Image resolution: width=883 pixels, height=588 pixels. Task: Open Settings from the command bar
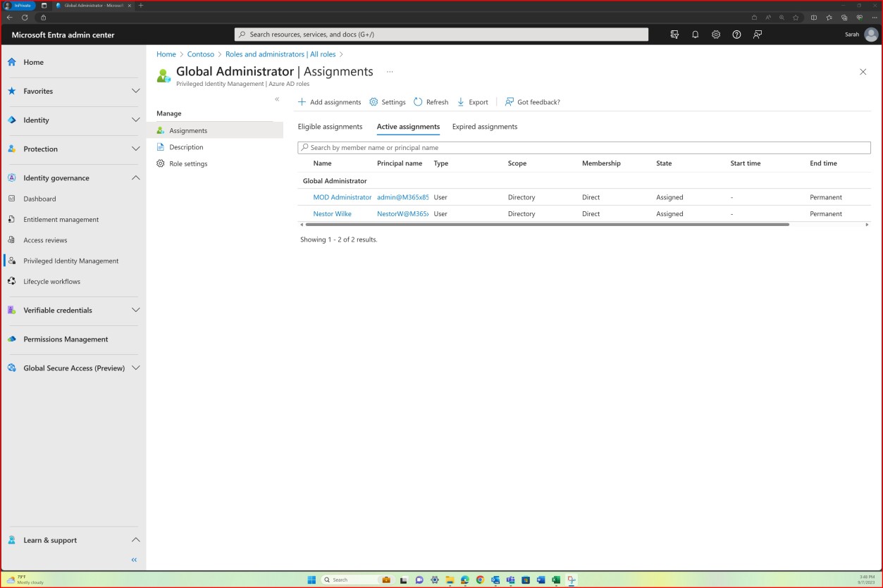click(387, 101)
